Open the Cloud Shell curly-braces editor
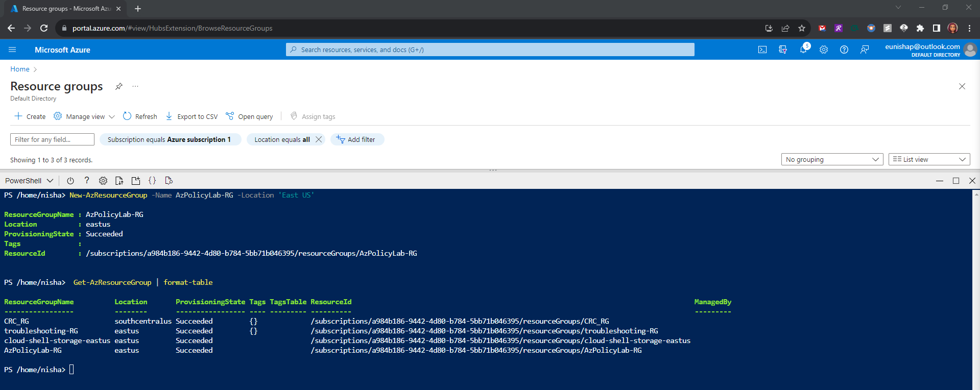 (152, 181)
